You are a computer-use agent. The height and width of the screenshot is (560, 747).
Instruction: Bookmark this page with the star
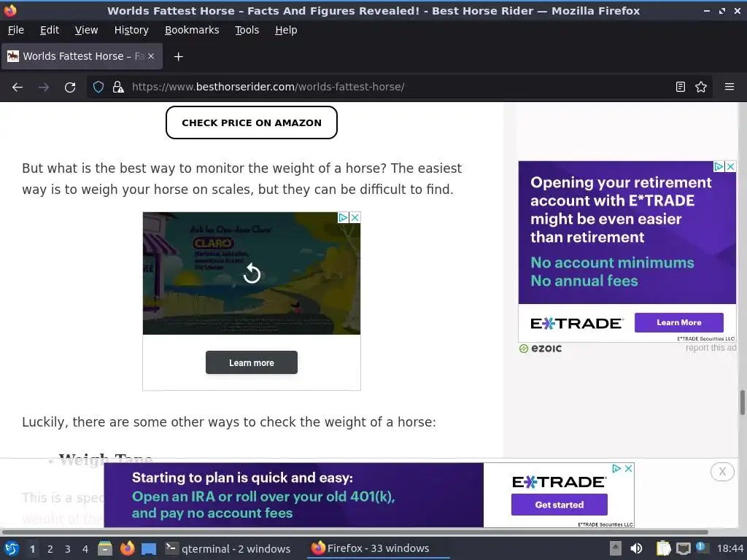coord(701,87)
